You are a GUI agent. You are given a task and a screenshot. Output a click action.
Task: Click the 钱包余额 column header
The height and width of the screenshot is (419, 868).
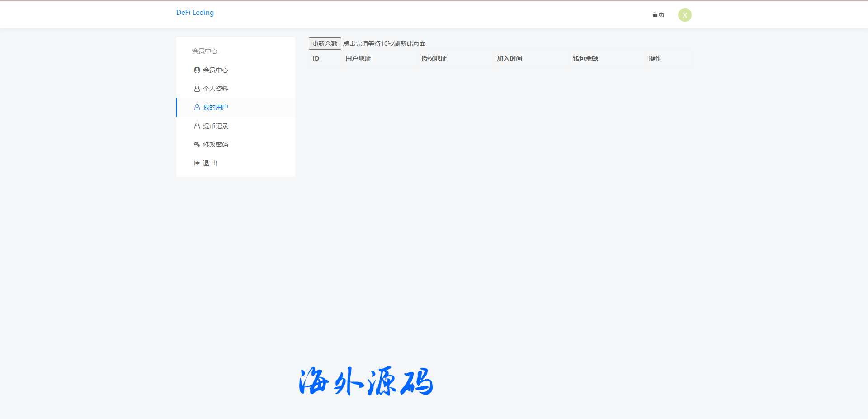tap(585, 58)
